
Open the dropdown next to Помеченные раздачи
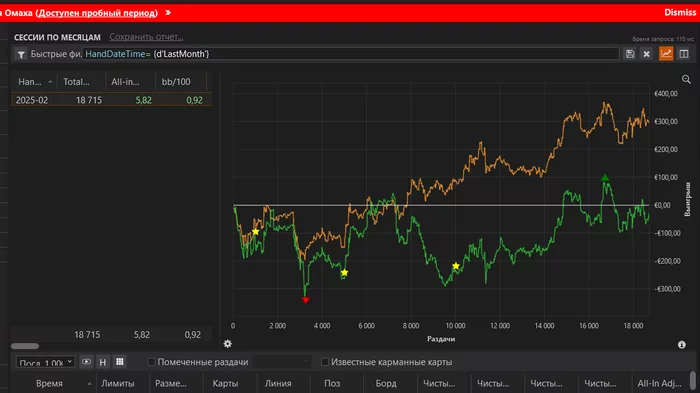(x=282, y=361)
